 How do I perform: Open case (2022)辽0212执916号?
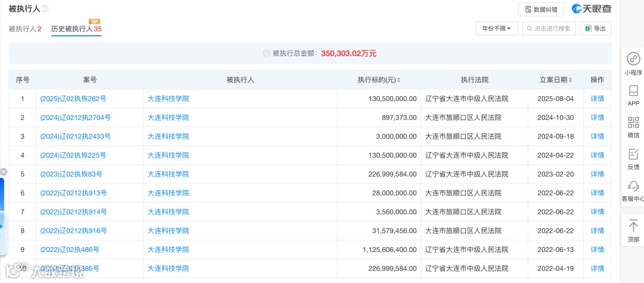point(73,231)
